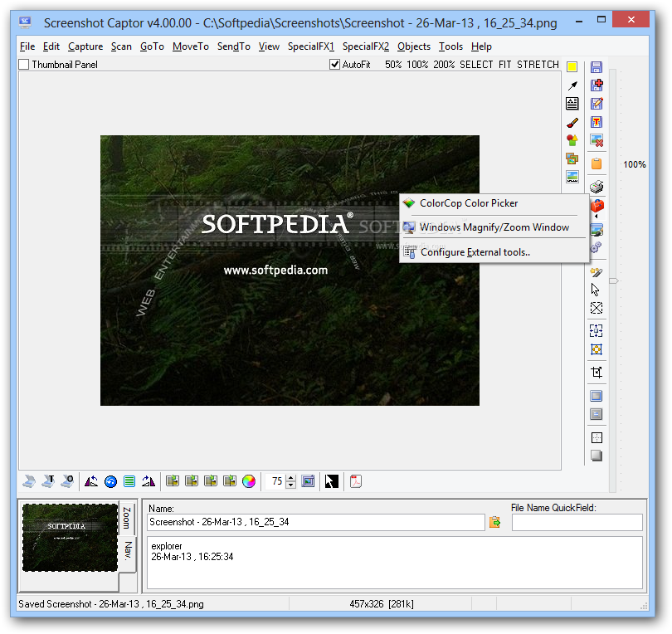Click the green lined list icon
The width and height of the screenshot is (672, 634).
pos(129,481)
